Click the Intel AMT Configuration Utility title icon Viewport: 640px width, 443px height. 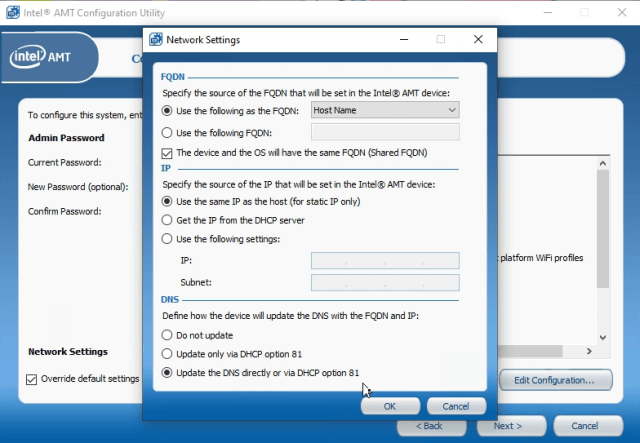[13, 12]
